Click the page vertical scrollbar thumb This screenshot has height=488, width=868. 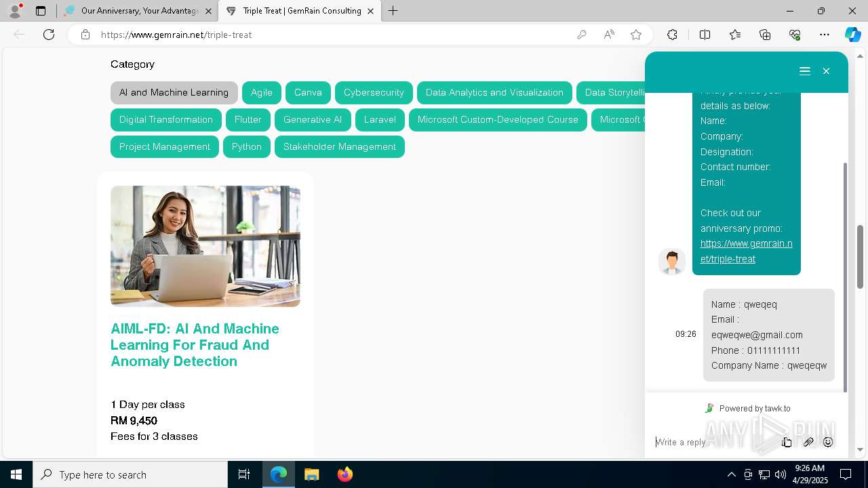(861, 257)
